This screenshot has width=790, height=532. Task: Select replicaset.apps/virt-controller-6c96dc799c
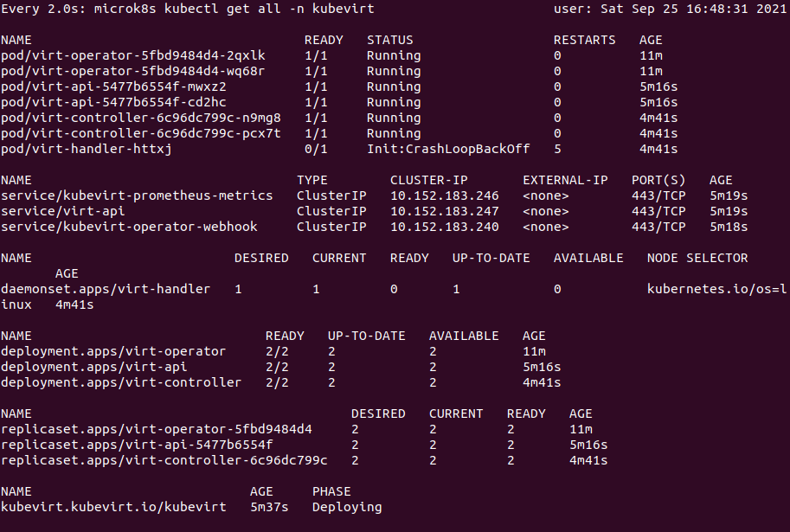tap(164, 461)
